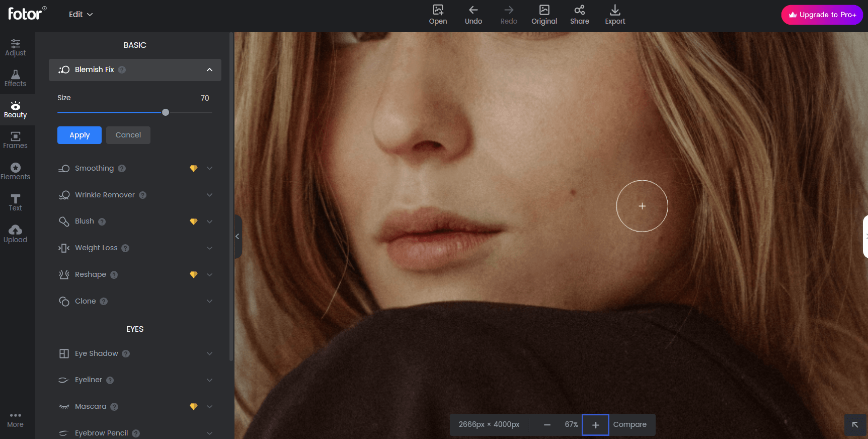868x439 pixels.
Task: Show help for Weight Loss
Action: pos(125,248)
